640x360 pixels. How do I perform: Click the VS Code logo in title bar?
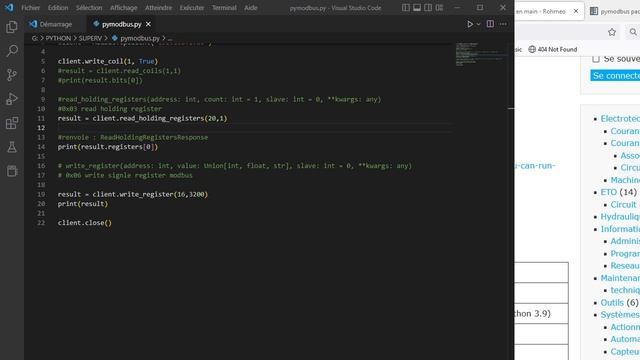(9, 7)
